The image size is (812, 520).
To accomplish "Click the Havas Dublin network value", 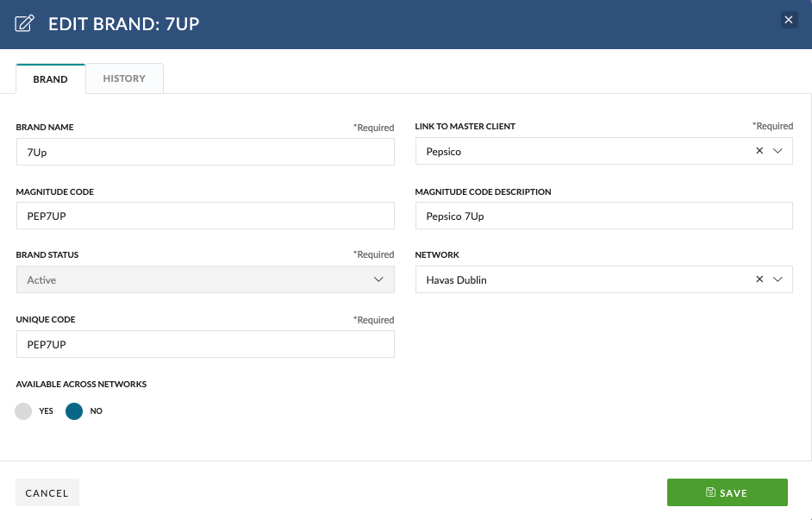I will click(x=456, y=279).
